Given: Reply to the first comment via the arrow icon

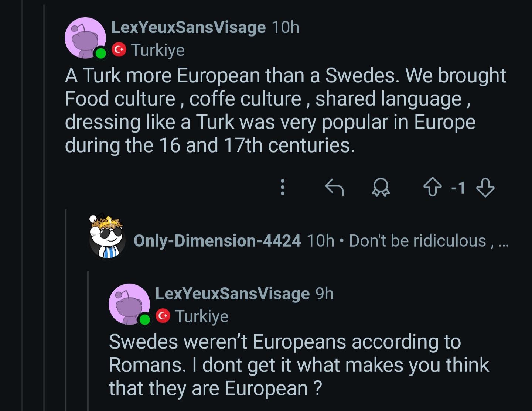Looking at the screenshot, I should [334, 187].
